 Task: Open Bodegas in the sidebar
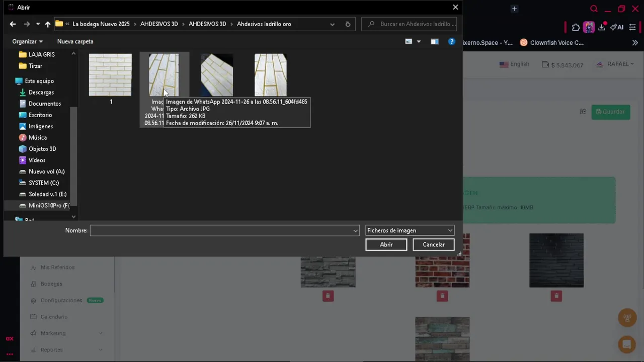point(46,284)
